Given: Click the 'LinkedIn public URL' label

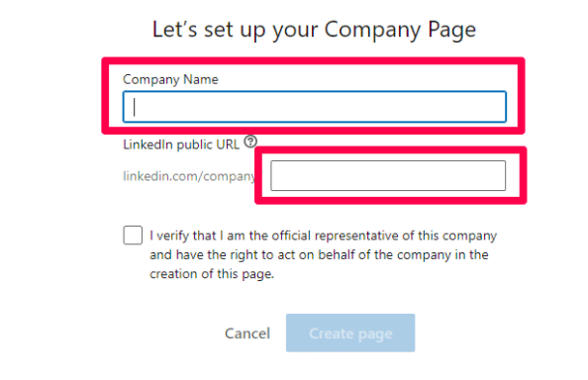Looking at the screenshot, I should point(181,144).
